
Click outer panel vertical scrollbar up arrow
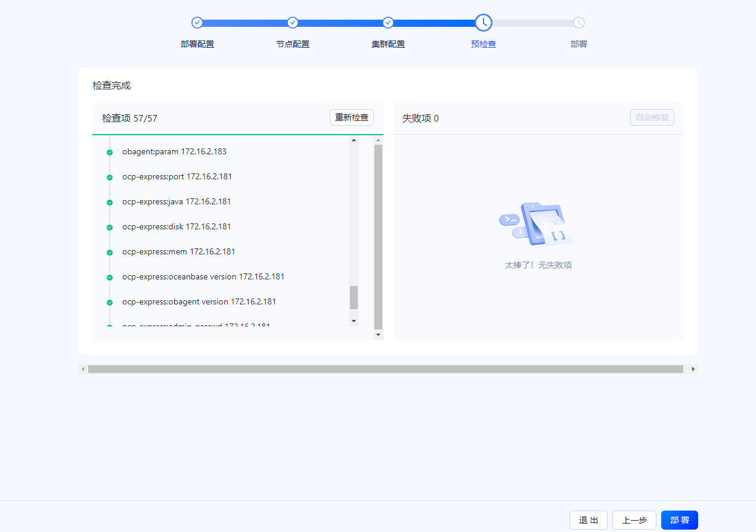coord(378,140)
